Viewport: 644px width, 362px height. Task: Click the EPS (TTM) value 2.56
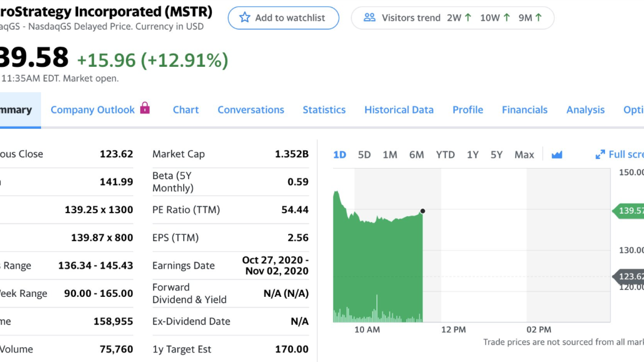coord(298,238)
